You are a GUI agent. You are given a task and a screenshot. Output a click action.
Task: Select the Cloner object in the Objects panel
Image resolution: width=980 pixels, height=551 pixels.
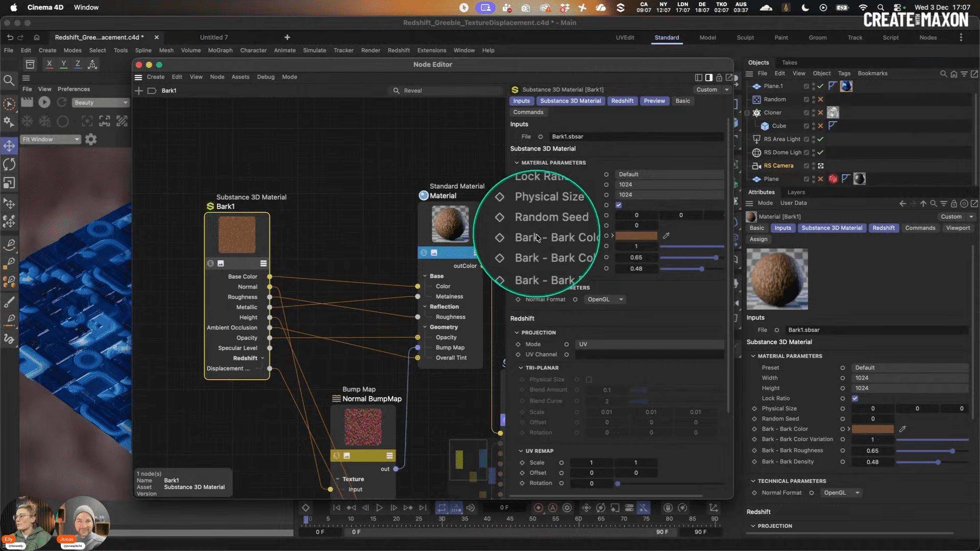pyautogui.click(x=772, y=113)
